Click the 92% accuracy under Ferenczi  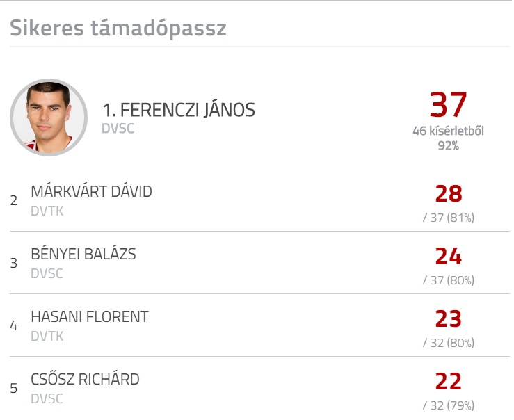click(448, 145)
